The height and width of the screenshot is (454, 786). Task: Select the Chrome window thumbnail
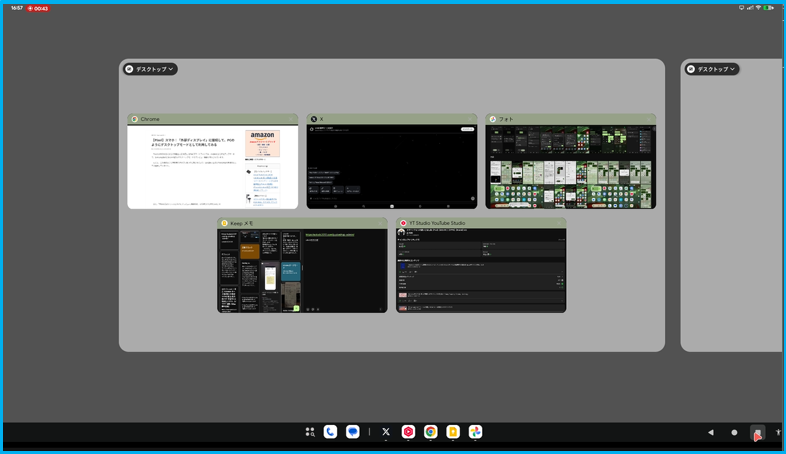point(212,166)
